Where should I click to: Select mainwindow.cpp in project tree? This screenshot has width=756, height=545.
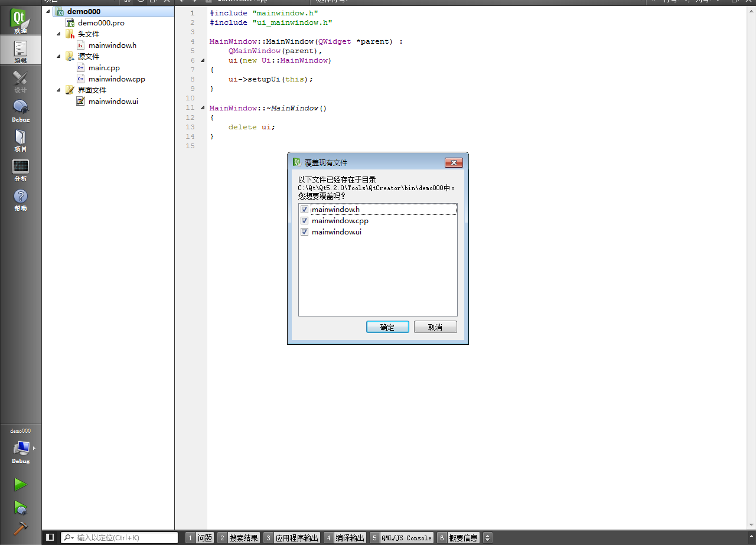[116, 79]
